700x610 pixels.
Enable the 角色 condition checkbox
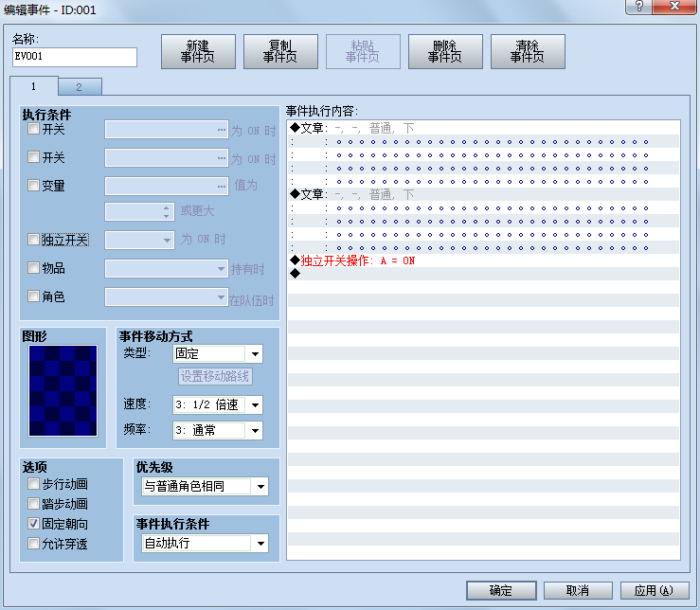pos(33,296)
